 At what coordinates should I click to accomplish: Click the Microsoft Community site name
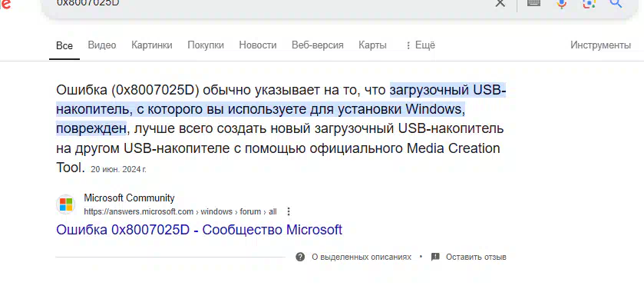tap(130, 198)
